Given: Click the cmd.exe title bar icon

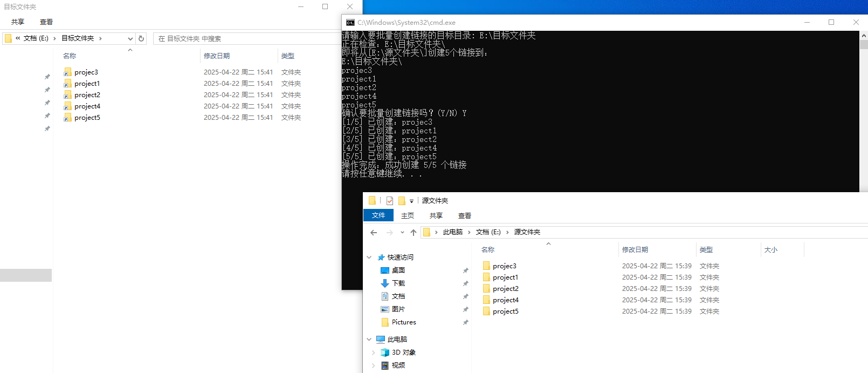Looking at the screenshot, I should [350, 22].
